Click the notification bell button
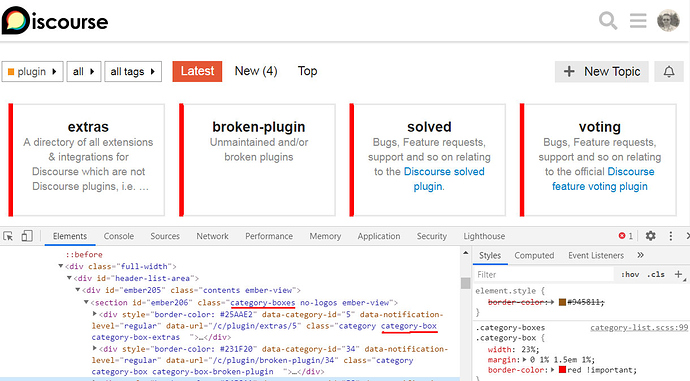 669,71
